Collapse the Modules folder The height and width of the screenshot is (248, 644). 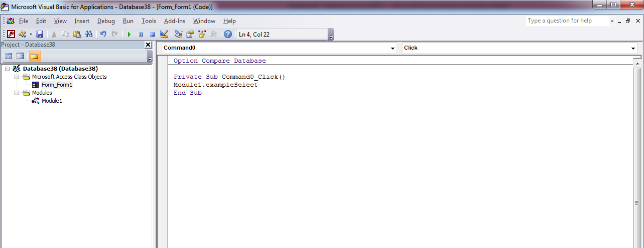(x=17, y=93)
